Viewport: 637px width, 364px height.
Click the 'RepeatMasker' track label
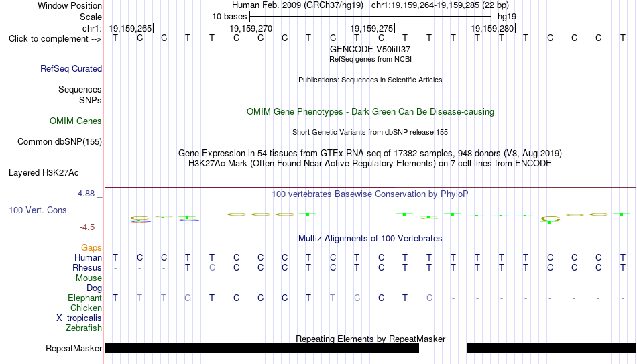pyautogui.click(x=74, y=348)
